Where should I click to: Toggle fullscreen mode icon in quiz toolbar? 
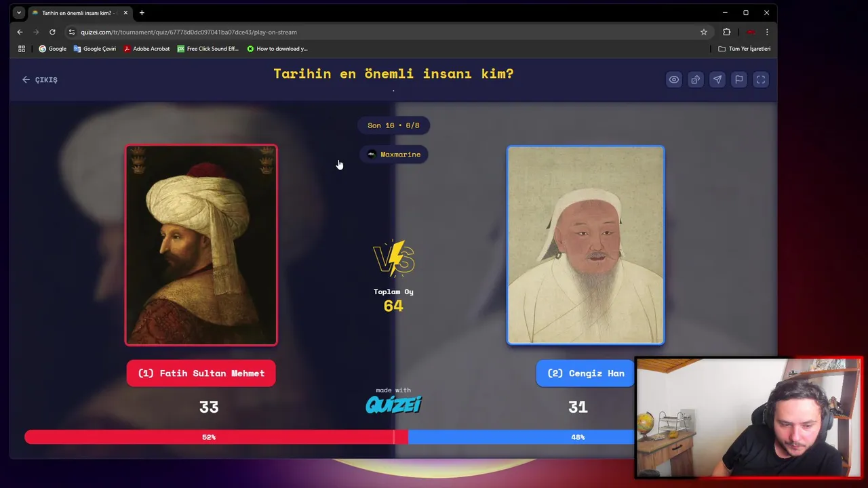761,80
